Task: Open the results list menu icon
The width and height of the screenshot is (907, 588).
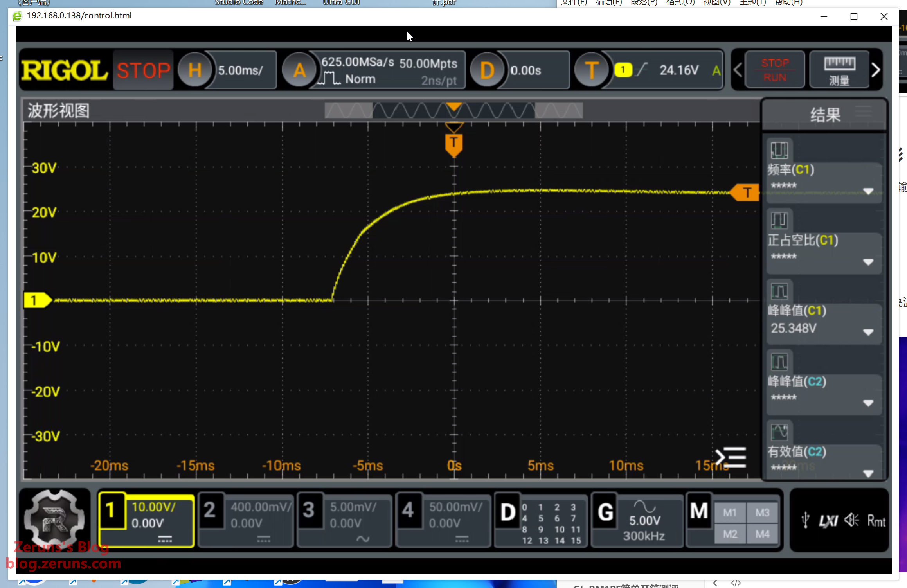Action: pos(731,457)
